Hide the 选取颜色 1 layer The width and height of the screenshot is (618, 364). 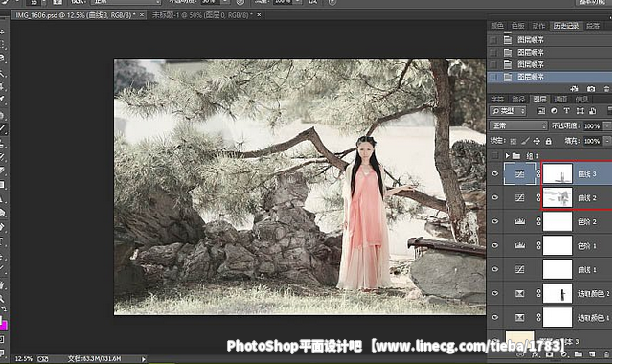point(495,317)
